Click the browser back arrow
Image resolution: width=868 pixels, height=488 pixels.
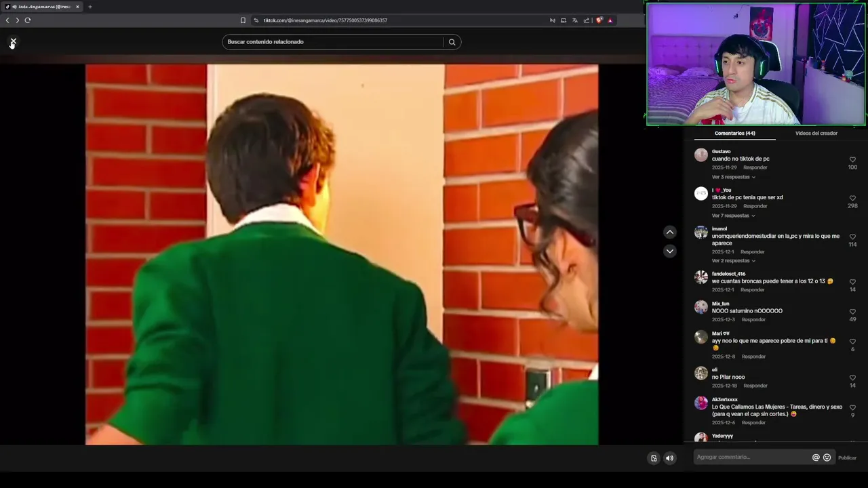coord(7,20)
